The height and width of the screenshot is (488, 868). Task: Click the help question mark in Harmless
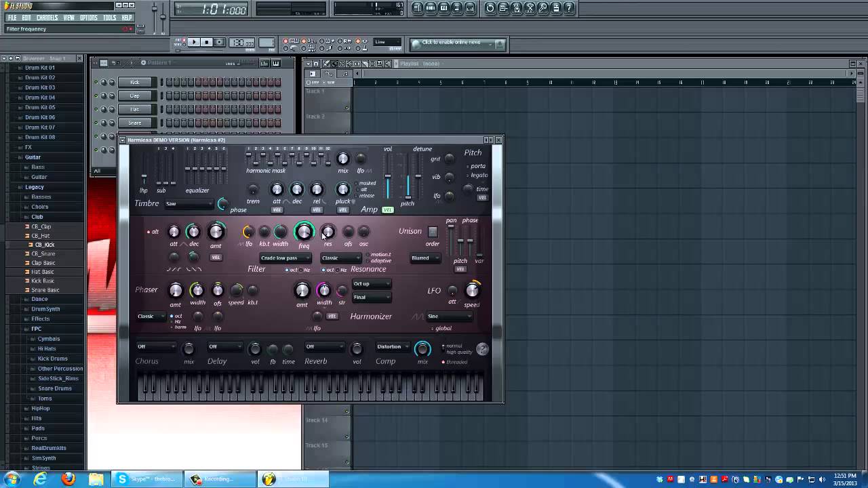(482, 349)
